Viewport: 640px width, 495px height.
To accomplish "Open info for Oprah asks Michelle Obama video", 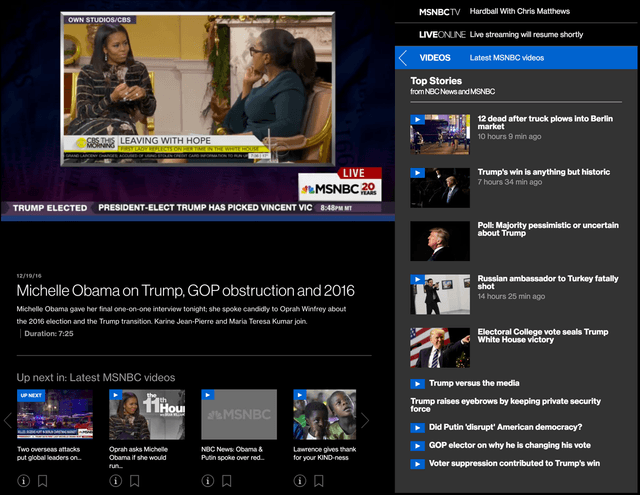I will click(116, 481).
